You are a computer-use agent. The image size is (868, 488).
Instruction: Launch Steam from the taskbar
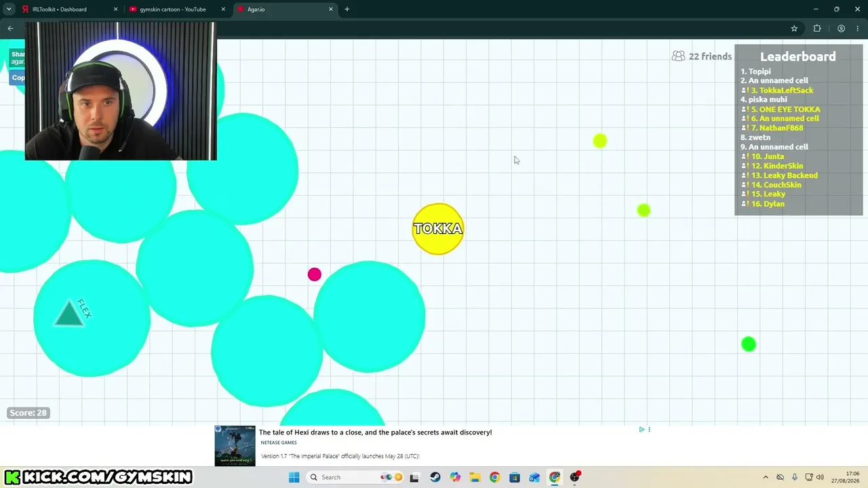tap(435, 477)
